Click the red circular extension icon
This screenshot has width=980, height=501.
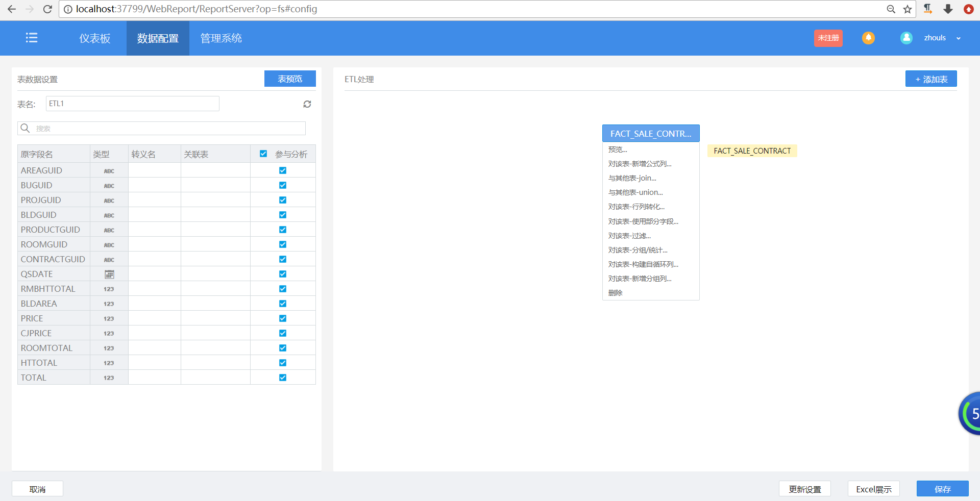[969, 9]
